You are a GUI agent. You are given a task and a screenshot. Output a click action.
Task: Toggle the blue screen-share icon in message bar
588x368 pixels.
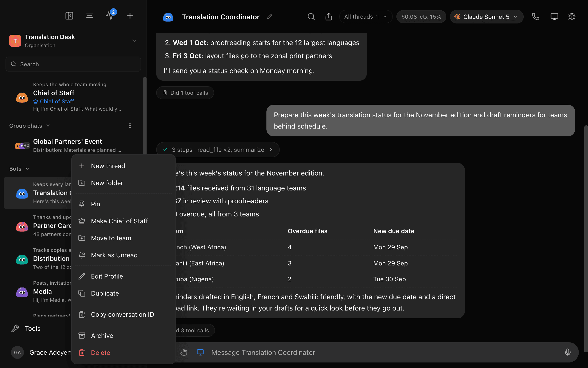point(200,352)
